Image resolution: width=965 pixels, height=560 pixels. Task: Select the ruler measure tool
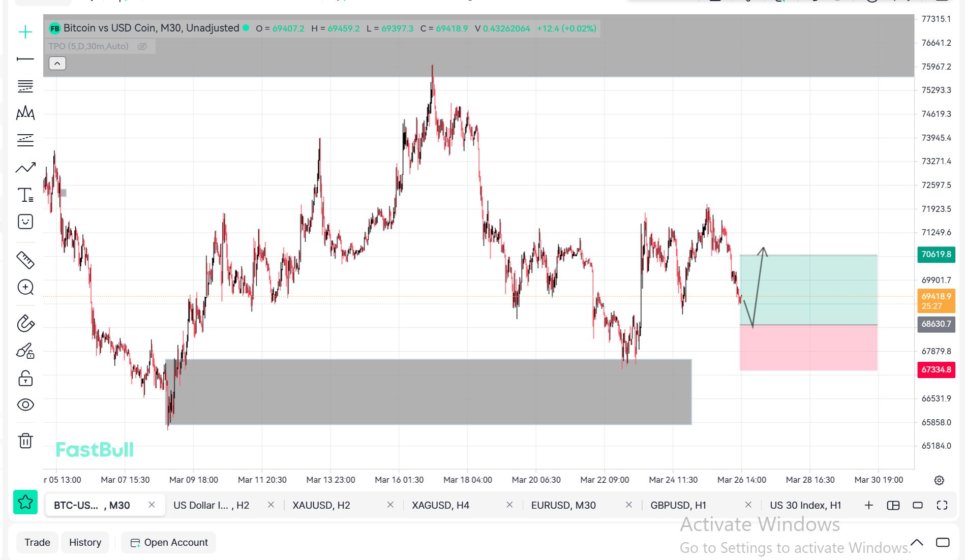click(25, 260)
